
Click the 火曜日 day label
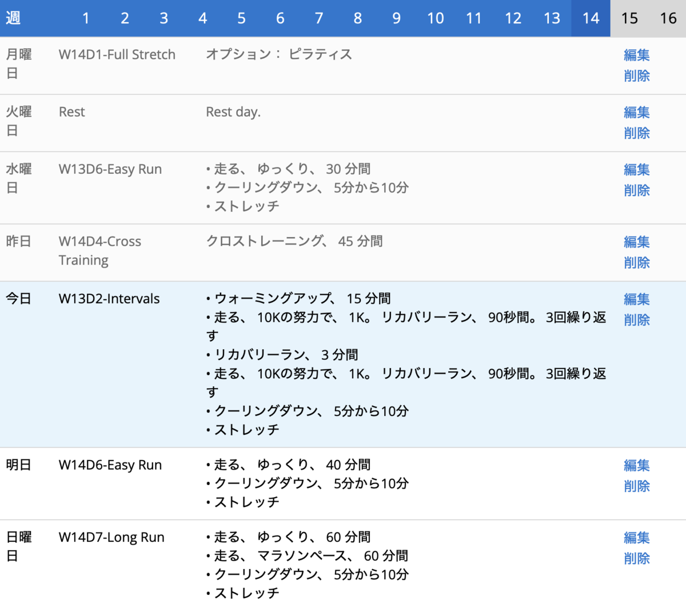tap(18, 121)
